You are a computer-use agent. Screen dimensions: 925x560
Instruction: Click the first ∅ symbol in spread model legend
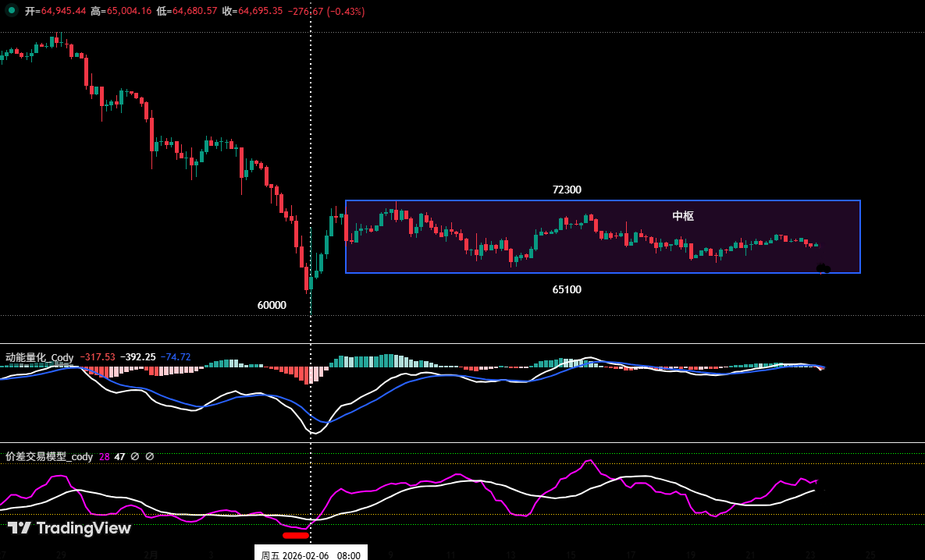(134, 456)
